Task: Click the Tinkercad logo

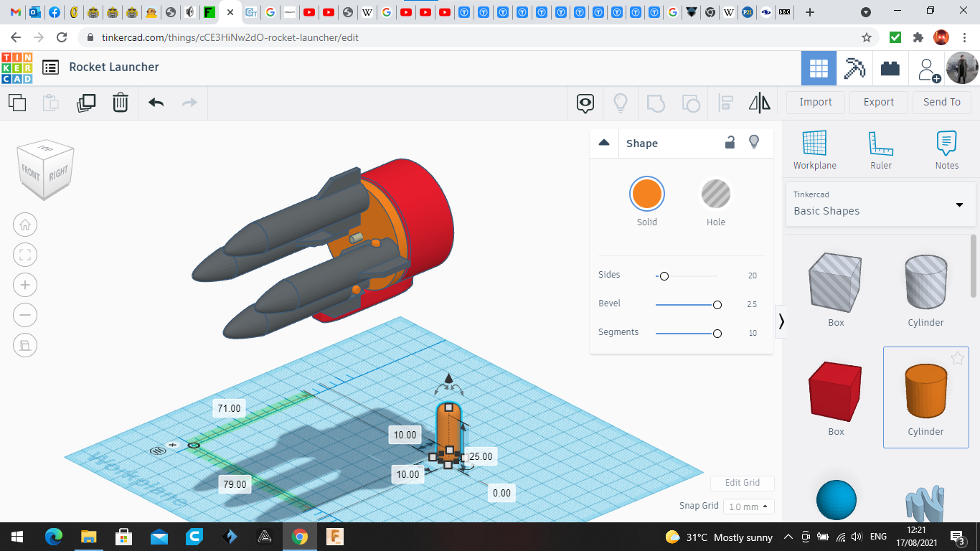Action: pos(17,67)
